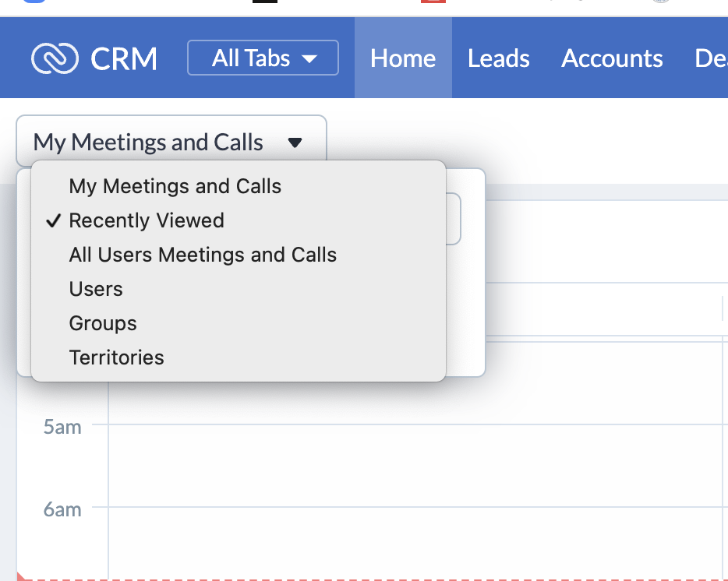Screen dimensions: 728x581
Task: Select the Territories option
Action: pyautogui.click(x=239, y=357)
